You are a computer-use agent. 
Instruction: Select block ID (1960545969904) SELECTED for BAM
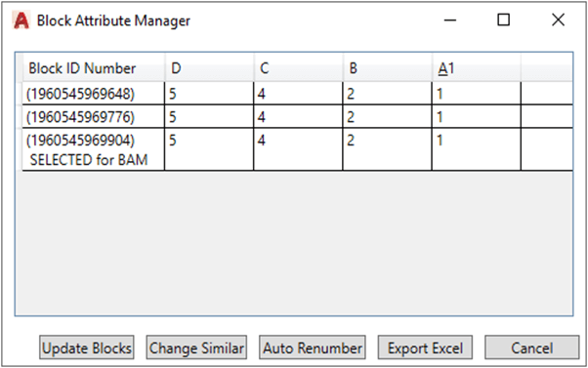[x=94, y=149]
